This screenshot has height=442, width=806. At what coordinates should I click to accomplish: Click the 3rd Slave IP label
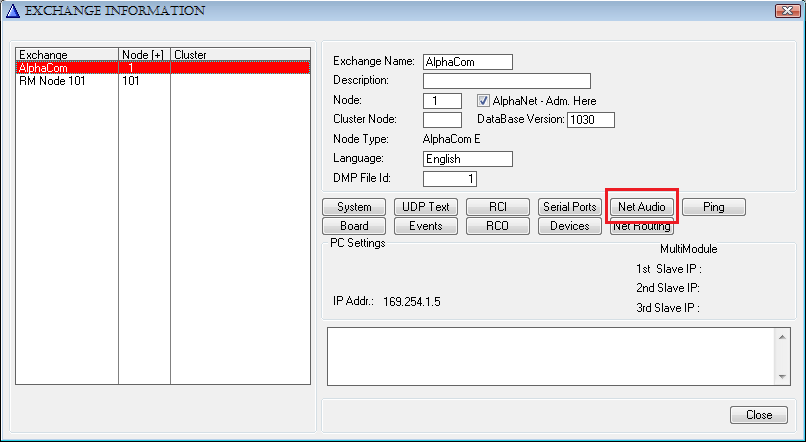[668, 308]
